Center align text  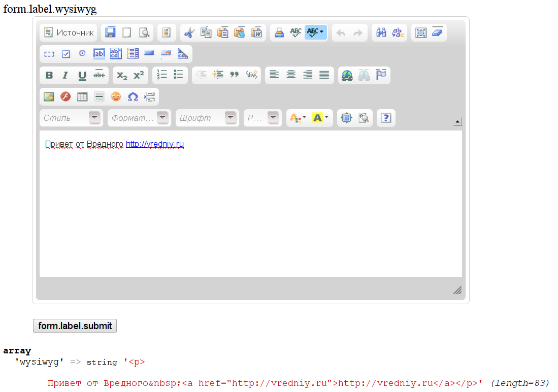pyautogui.click(x=291, y=75)
